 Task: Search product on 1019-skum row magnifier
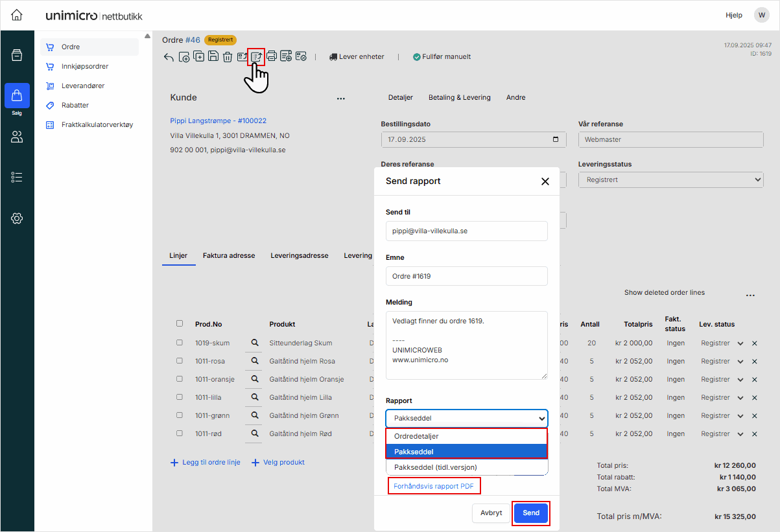[255, 343]
